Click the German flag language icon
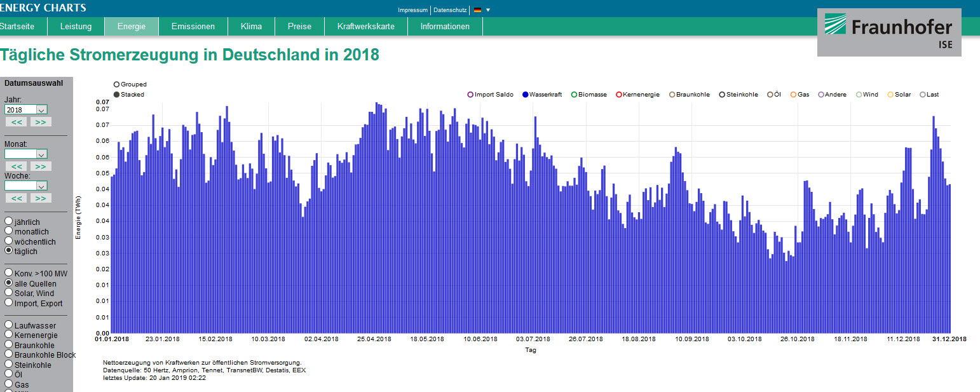Viewport: 980px width, 392px height. point(477,10)
